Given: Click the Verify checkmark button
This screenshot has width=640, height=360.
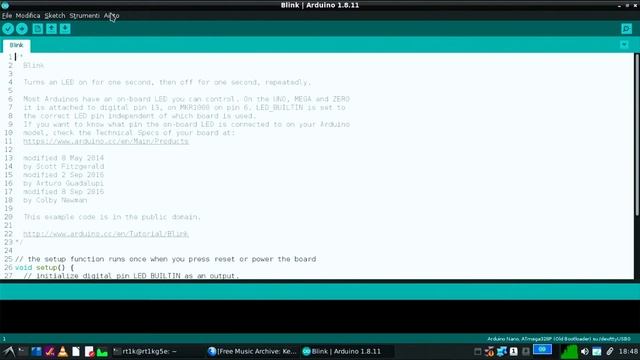Looking at the screenshot, I should pyautogui.click(x=8, y=29).
